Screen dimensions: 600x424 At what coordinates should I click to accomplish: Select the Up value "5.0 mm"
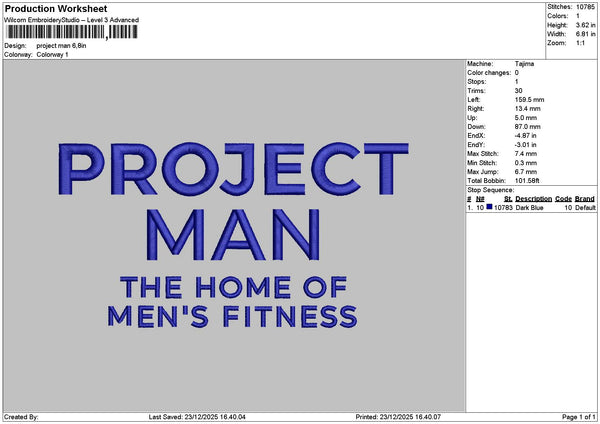pyautogui.click(x=526, y=118)
